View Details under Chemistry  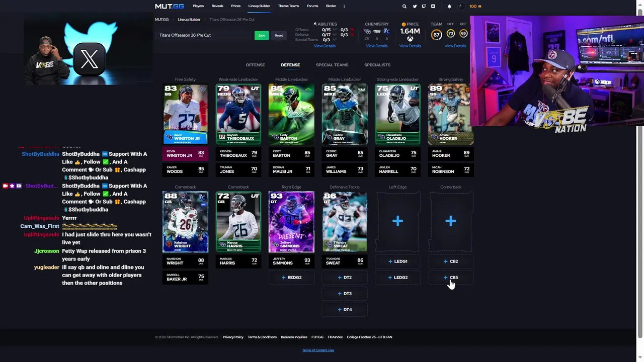(377, 46)
